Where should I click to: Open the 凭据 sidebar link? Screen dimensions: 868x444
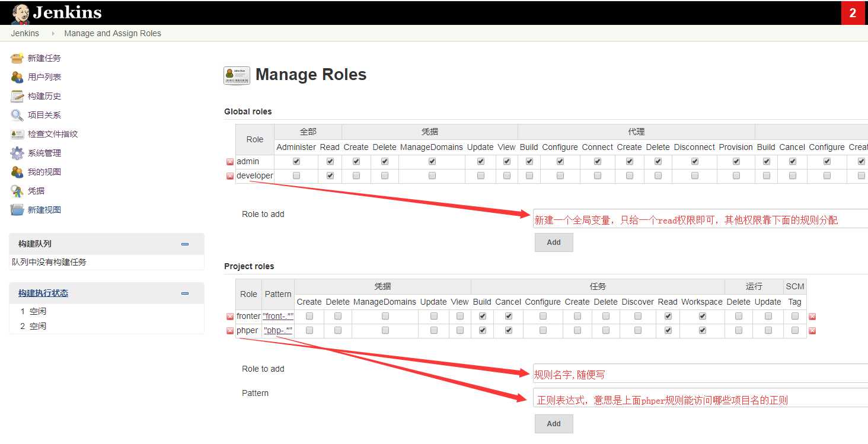pos(36,191)
